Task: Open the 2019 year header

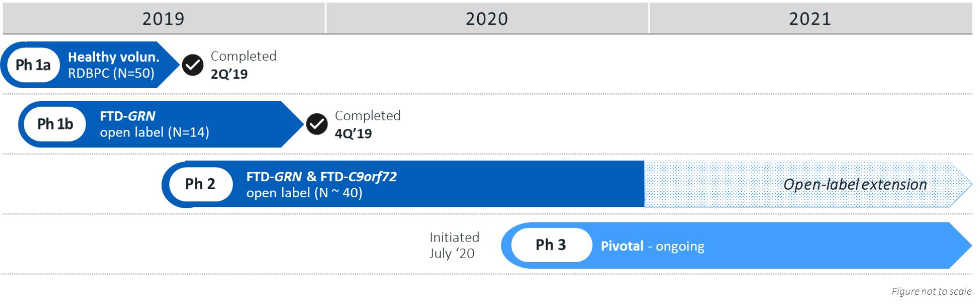Action: (x=163, y=19)
